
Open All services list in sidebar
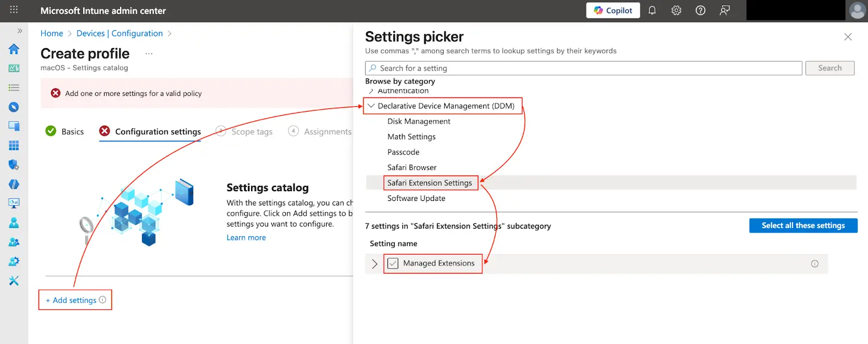(x=14, y=88)
